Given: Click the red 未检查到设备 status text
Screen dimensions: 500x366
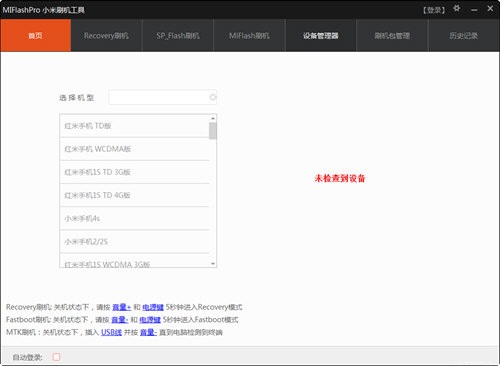Looking at the screenshot, I should [x=340, y=178].
